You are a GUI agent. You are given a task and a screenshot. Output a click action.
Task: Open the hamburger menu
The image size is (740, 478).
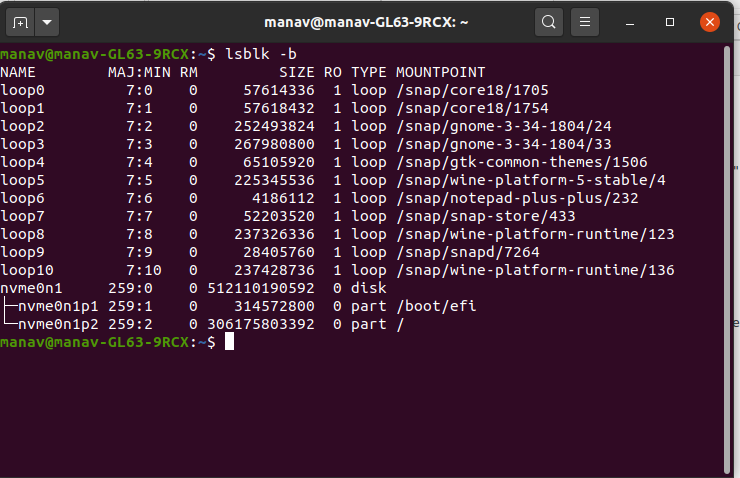pyautogui.click(x=585, y=22)
